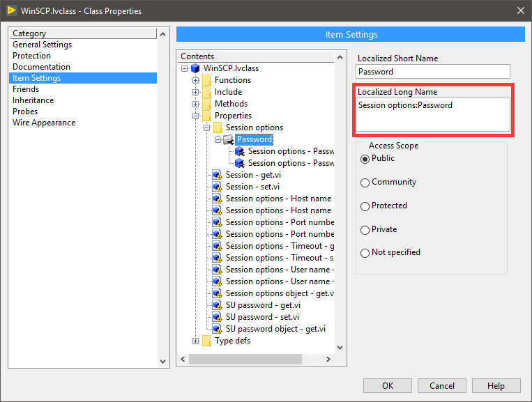This screenshot has width=532, height=402.
Task: Select the Session - get.vi item
Action: [x=253, y=175]
